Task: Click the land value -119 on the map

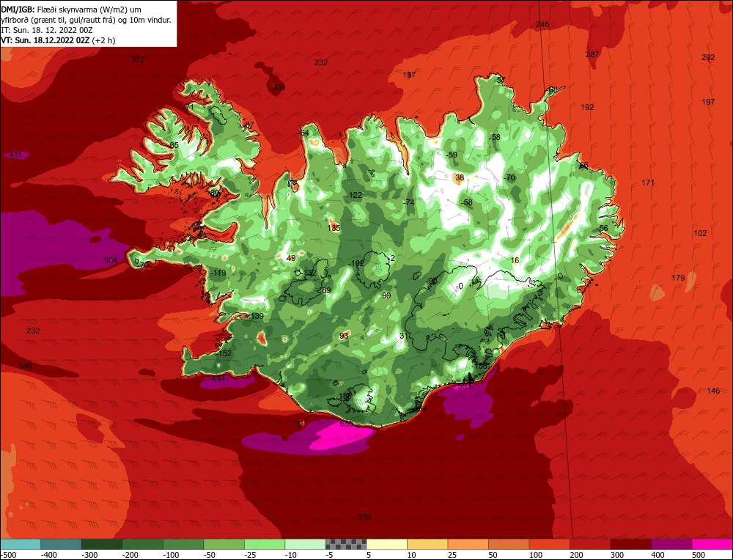Action: [218, 273]
